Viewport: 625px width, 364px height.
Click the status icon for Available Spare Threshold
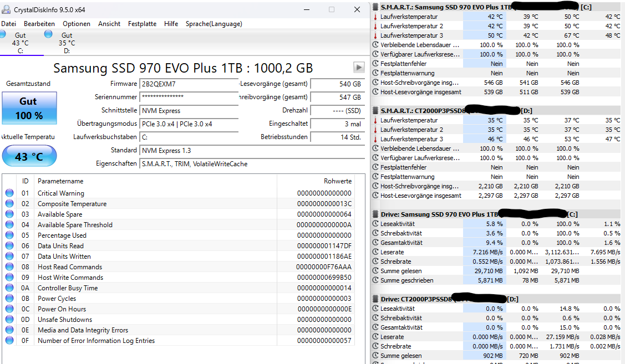(9, 224)
